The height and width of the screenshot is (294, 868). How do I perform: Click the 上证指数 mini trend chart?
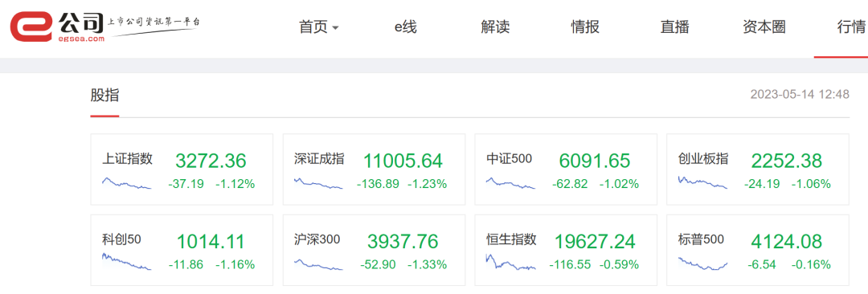[x=127, y=183]
